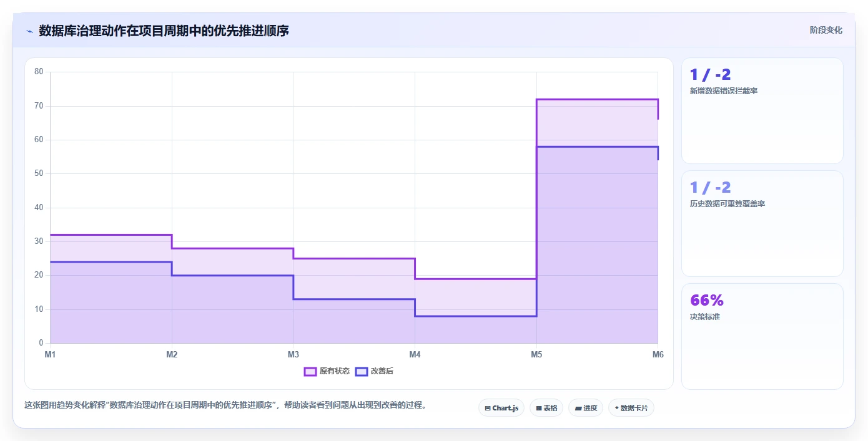Toggle the 原有状态 legend entry
868x441 pixels.
pos(327,371)
